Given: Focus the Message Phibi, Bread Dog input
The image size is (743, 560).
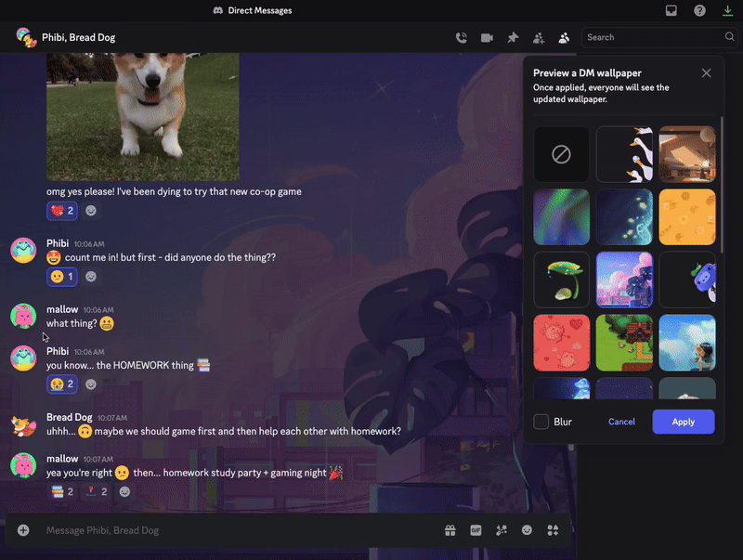Looking at the screenshot, I should click(x=241, y=530).
